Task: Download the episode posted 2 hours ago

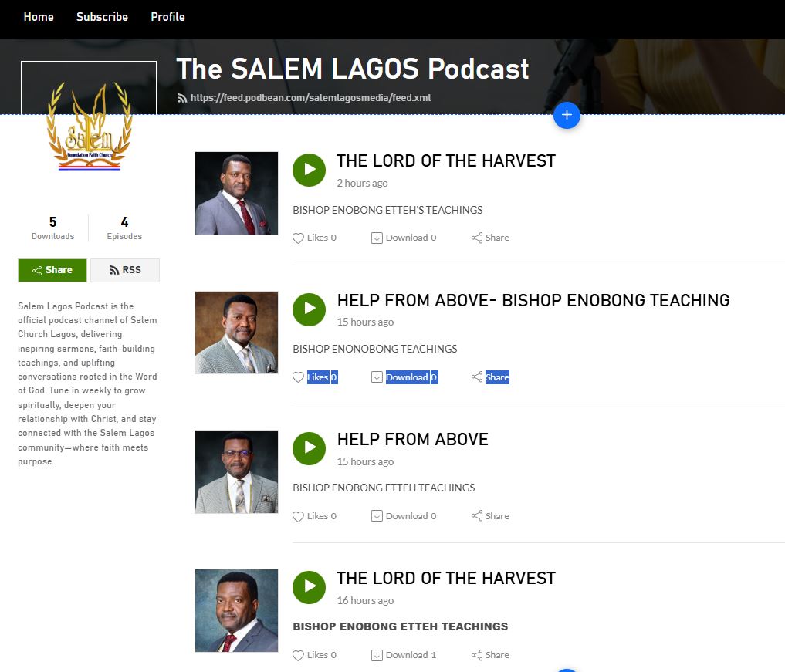Action: 404,238
